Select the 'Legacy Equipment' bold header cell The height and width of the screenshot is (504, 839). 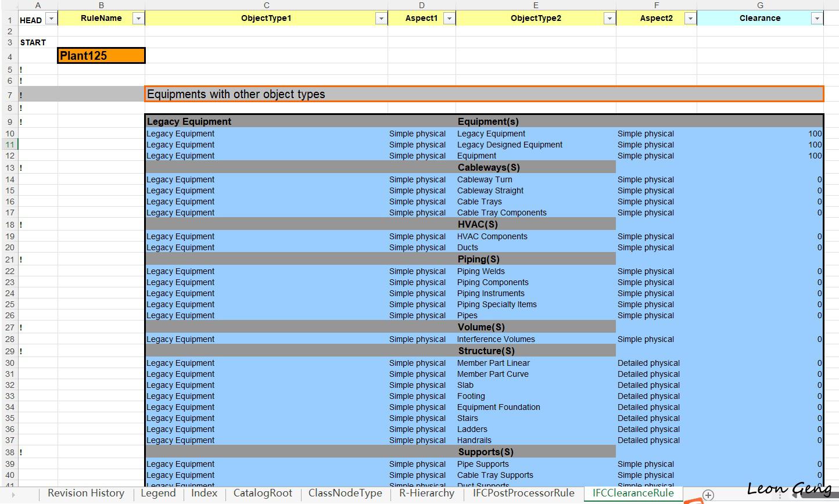pyautogui.click(x=266, y=121)
